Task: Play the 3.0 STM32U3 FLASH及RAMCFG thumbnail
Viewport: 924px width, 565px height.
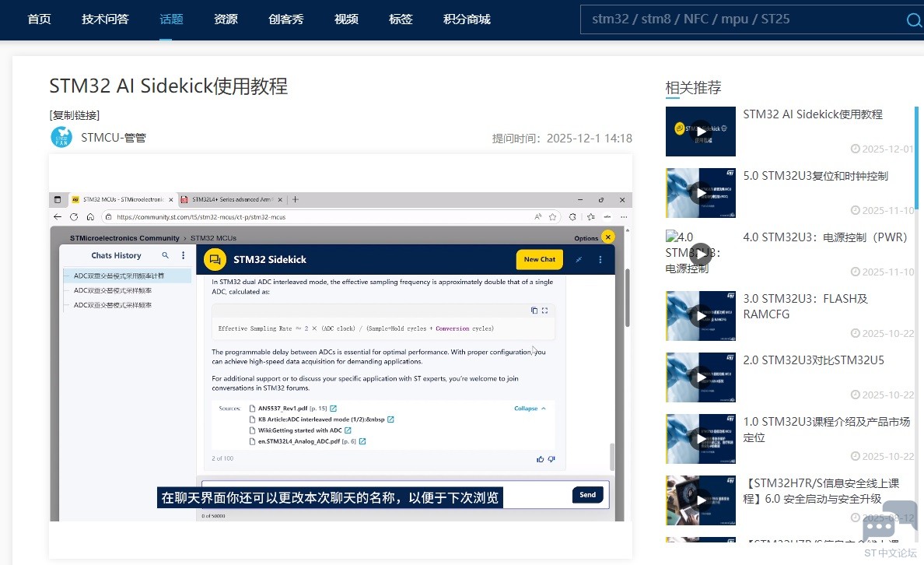Action: click(x=700, y=315)
